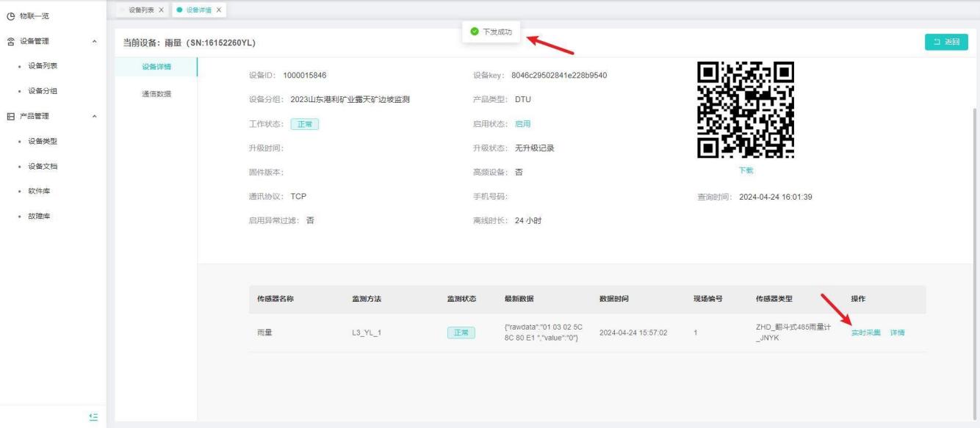Click 实时采集 for the 雨量 sensor
Screen dimensions: 980x428
[x=865, y=333]
